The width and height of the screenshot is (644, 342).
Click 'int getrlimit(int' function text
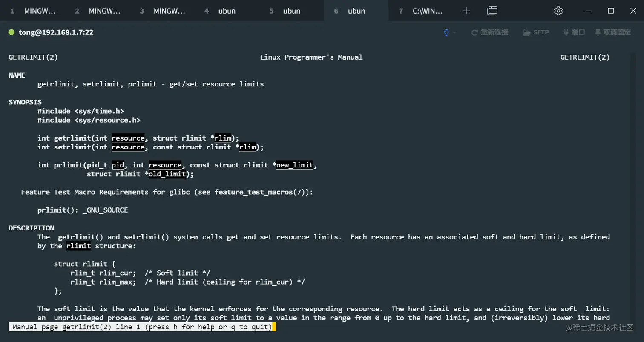[72, 138]
